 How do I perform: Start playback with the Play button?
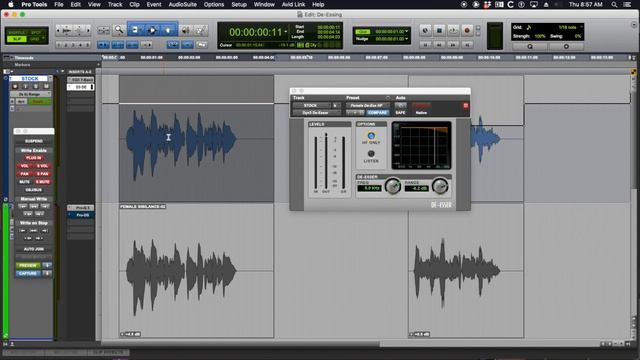coord(453,30)
